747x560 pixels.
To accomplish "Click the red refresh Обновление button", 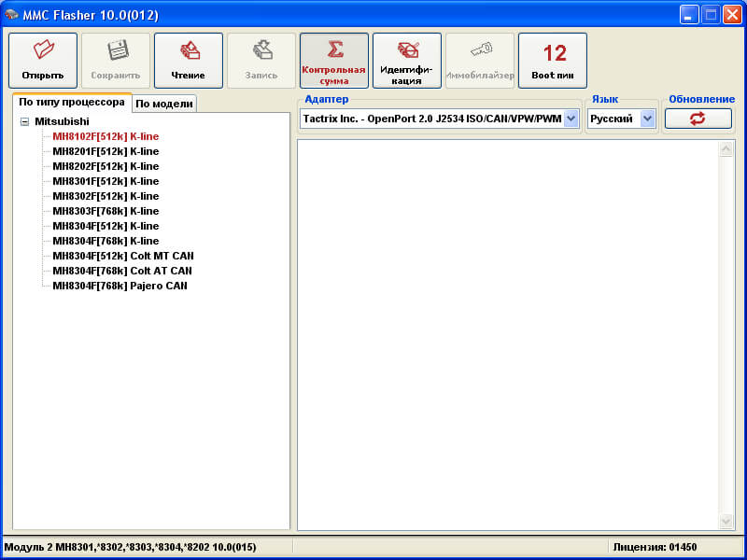I will (x=698, y=119).
